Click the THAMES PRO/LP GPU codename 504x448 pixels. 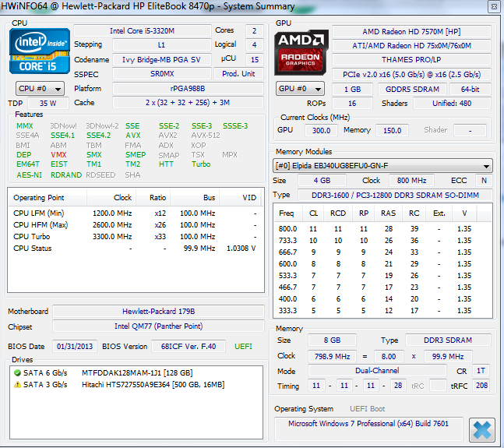(411, 60)
